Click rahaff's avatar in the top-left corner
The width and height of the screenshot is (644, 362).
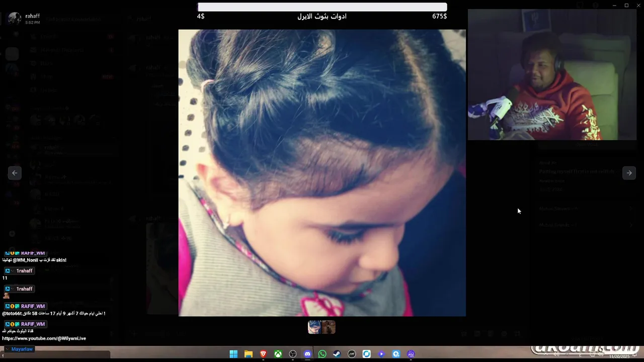point(15,19)
